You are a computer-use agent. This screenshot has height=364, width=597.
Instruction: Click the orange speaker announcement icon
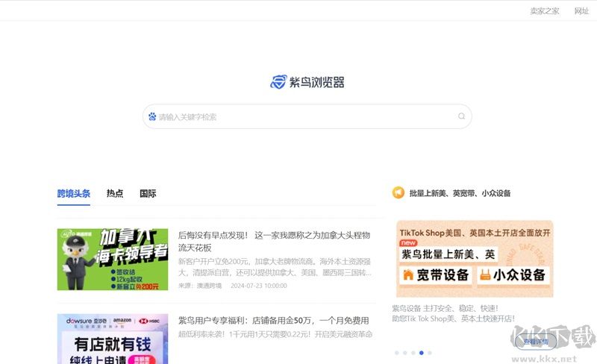tap(398, 192)
